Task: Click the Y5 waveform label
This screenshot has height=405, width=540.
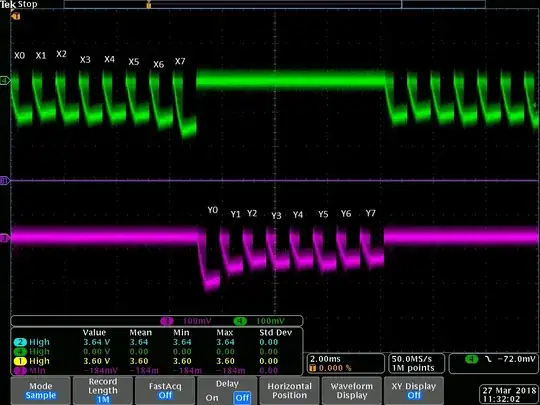Action: [323, 215]
